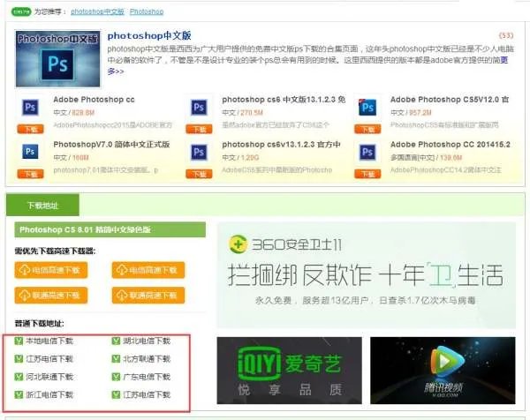Click 下载 button under PhotoshopV7.0 简体中文正式版
The width and height of the screenshot is (530, 420).
coord(30,174)
